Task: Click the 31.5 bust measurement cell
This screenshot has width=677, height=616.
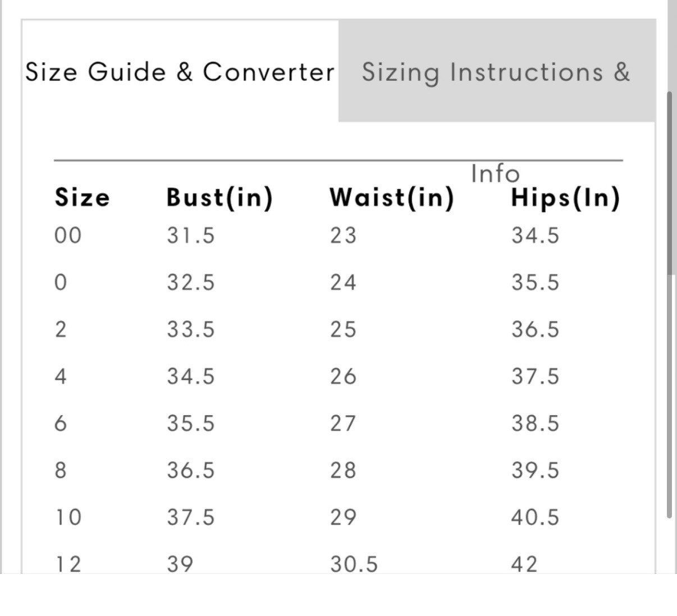Action: coord(191,235)
